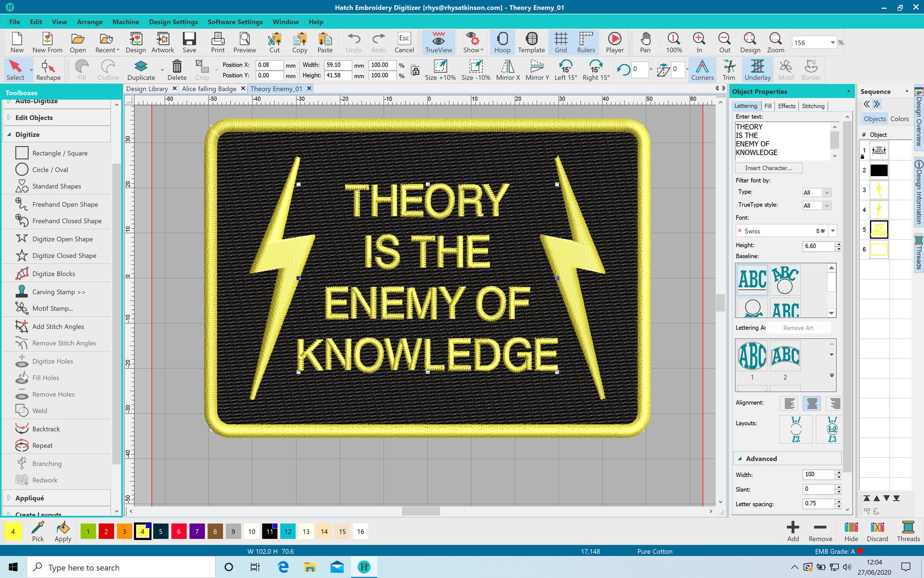Open the stitch Player
The height and width of the screenshot is (578, 924).
point(614,42)
